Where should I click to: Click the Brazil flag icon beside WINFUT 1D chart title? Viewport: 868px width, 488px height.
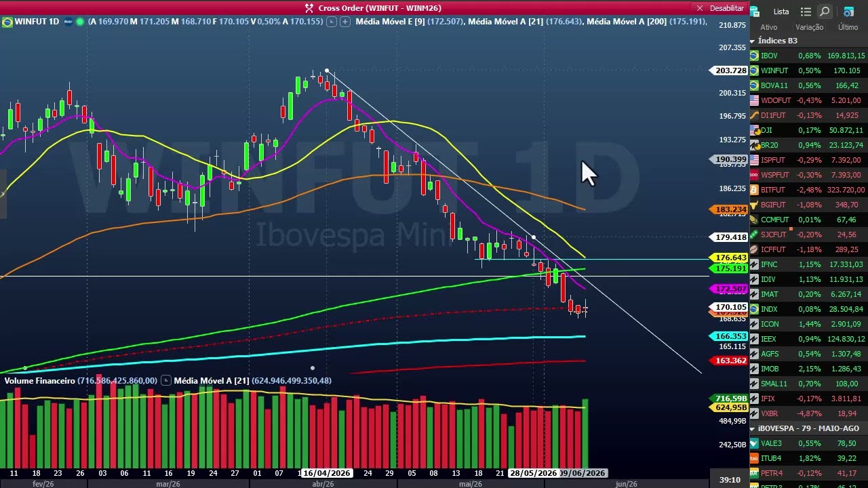(7, 22)
